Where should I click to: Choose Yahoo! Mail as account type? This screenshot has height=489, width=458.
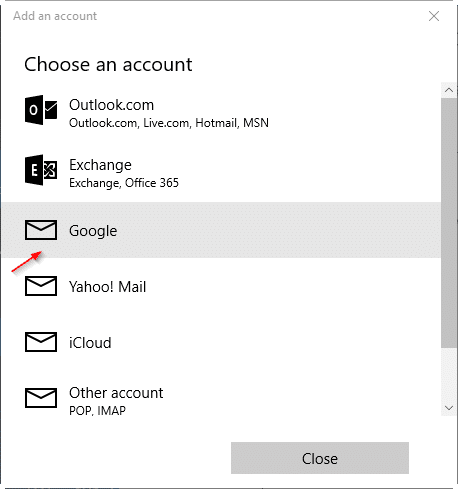[x=221, y=286]
